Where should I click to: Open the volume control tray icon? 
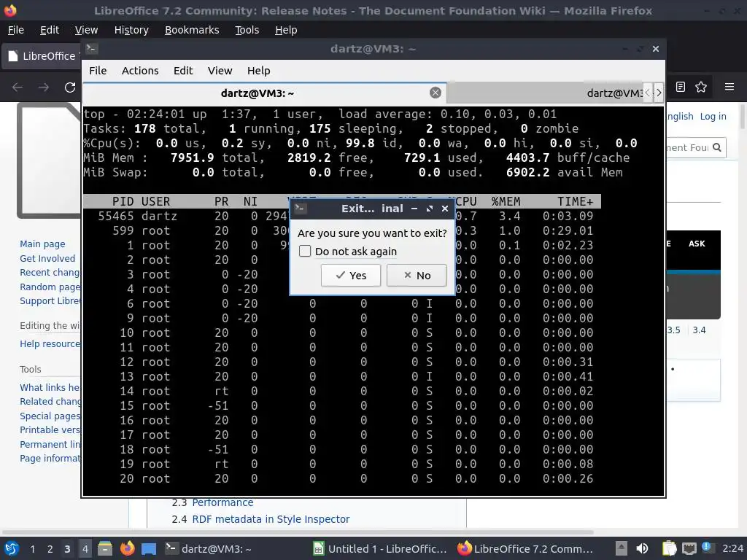(x=642, y=548)
